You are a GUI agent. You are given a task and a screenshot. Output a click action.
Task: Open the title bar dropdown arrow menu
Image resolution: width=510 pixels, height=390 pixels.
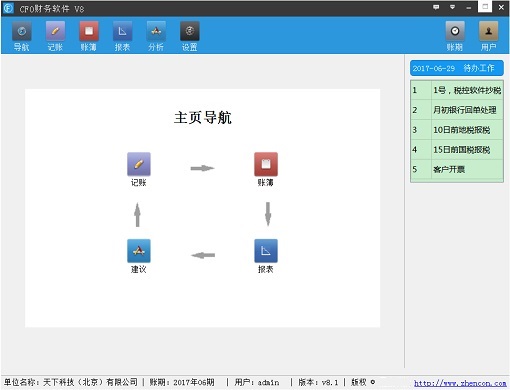[452, 7]
